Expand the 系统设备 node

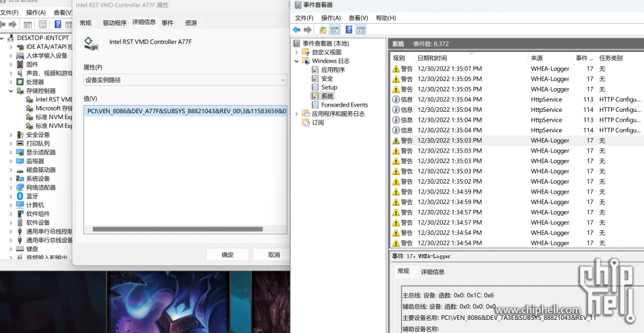click(x=11, y=178)
